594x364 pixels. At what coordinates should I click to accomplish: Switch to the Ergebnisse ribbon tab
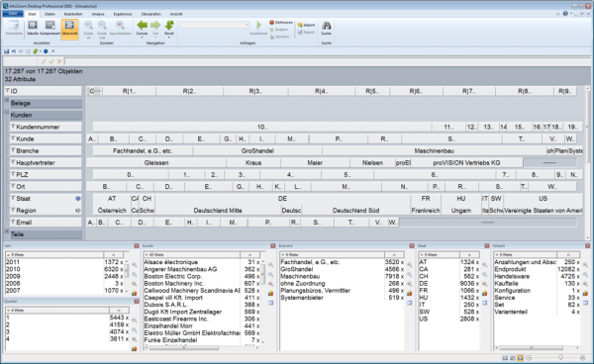[123, 14]
